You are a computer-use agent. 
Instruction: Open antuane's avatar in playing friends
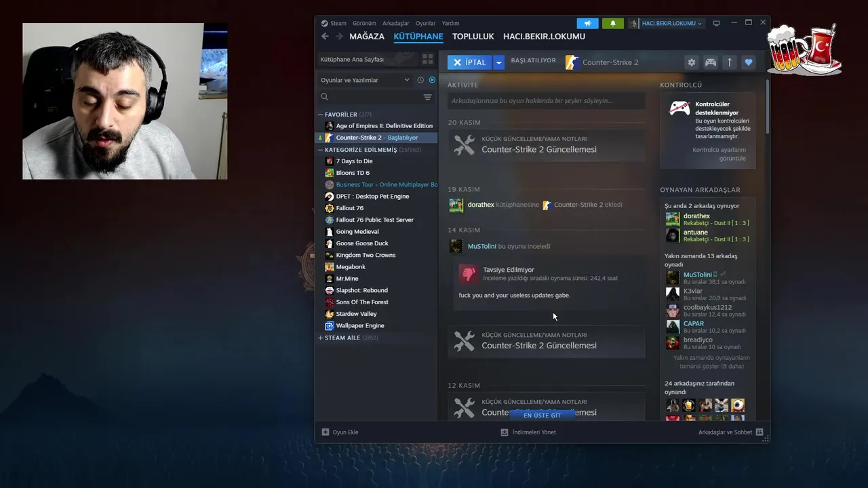[672, 235]
